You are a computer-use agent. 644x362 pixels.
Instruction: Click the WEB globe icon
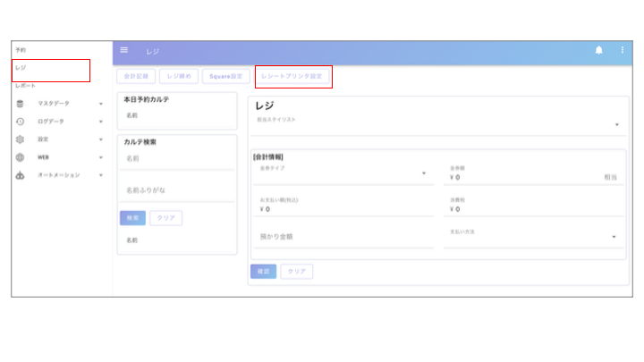coord(20,157)
